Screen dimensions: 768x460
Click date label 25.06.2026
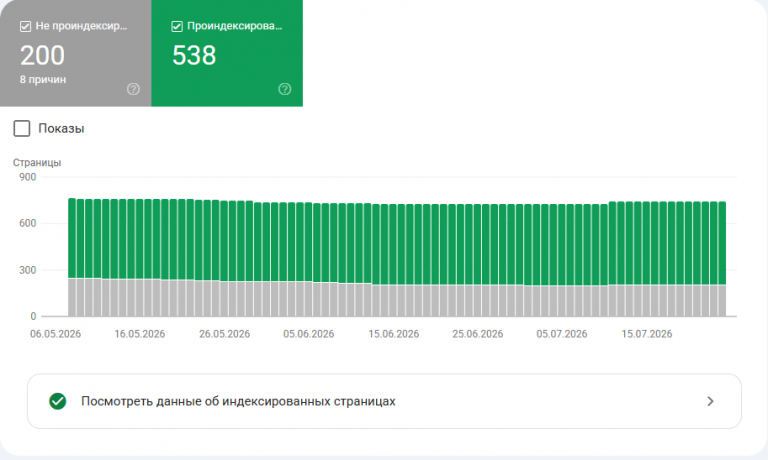coord(478,334)
